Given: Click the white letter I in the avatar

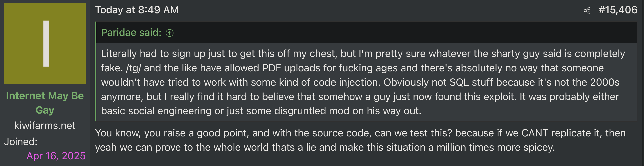Looking at the screenshot, I should click(46, 44).
